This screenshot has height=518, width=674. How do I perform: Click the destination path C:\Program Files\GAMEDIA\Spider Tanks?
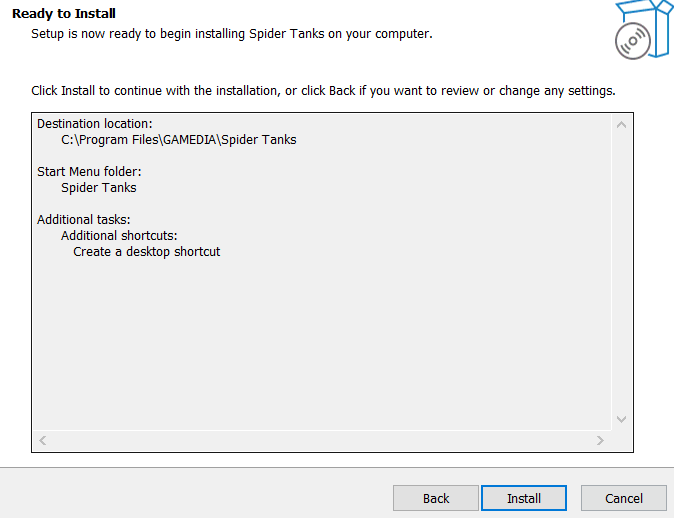[178, 140]
